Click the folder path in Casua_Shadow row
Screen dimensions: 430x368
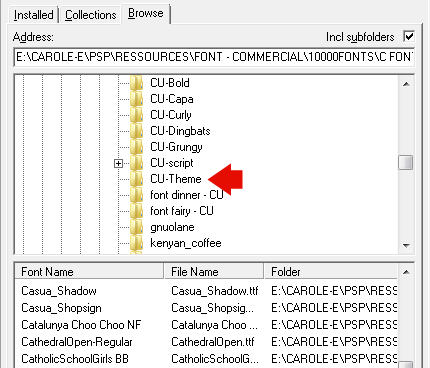(334, 291)
